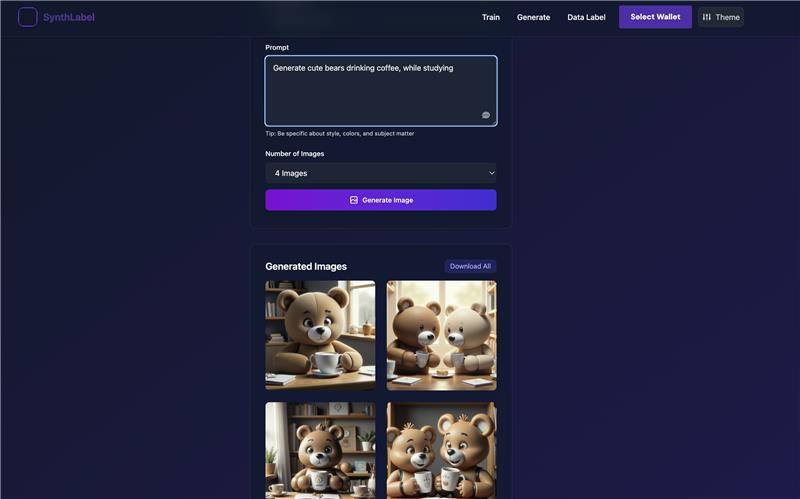
Task: Click the Generate Image button
Action: 381,200
